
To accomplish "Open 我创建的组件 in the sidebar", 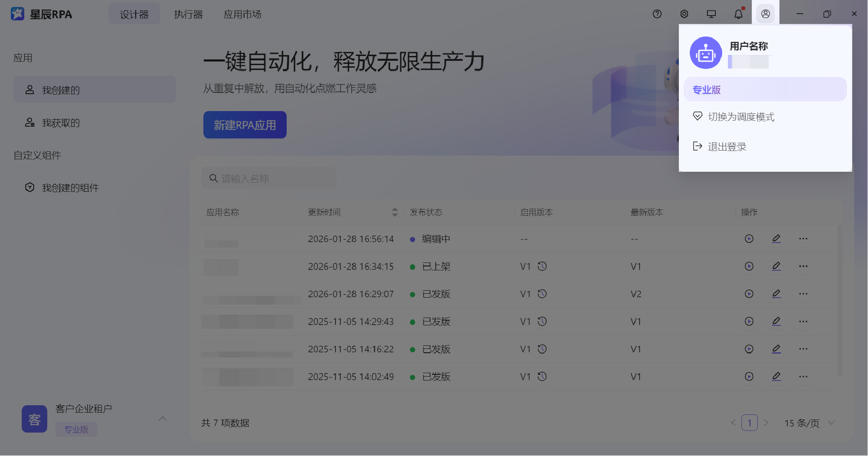I will point(70,188).
